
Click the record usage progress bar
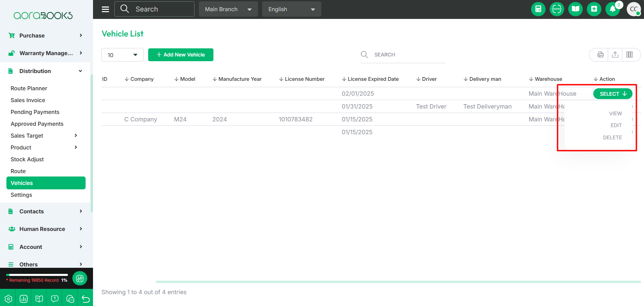(37, 275)
